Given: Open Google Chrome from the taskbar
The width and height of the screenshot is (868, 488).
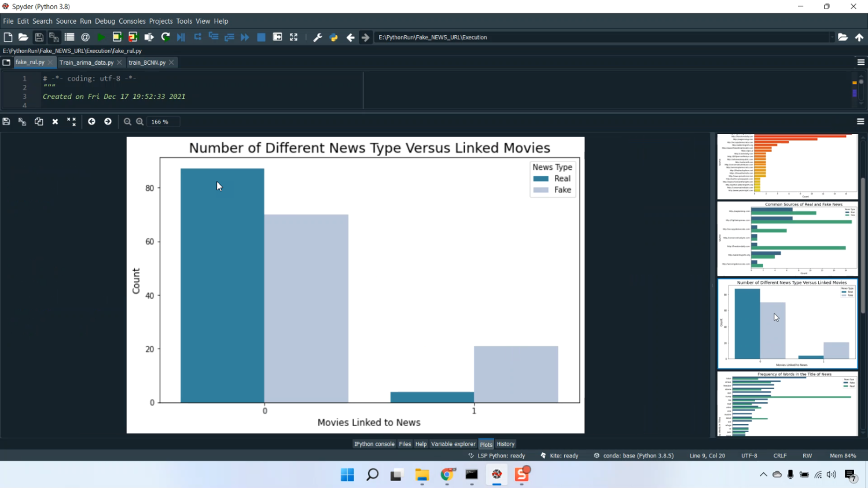Looking at the screenshot, I should 447,475.
